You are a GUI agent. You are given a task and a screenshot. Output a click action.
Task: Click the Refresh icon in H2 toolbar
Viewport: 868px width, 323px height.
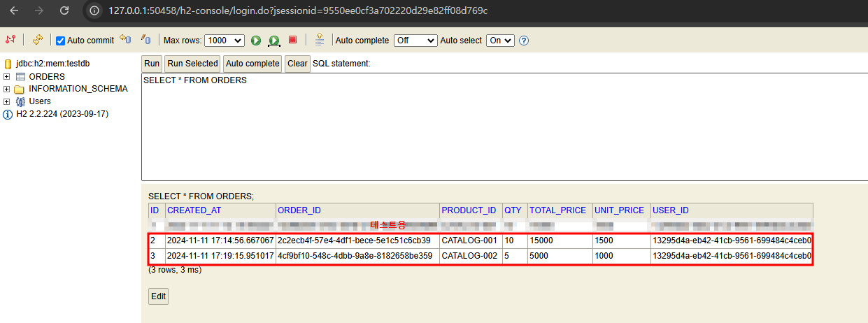[x=38, y=40]
